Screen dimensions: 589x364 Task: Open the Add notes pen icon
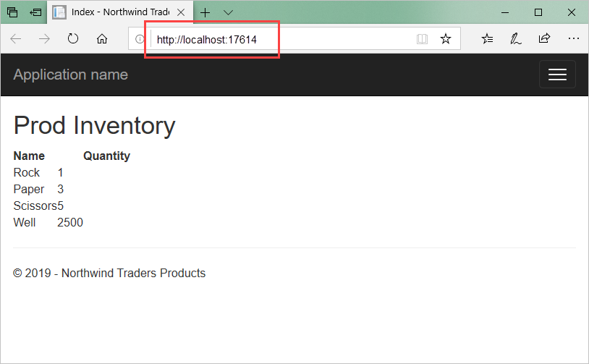(515, 38)
